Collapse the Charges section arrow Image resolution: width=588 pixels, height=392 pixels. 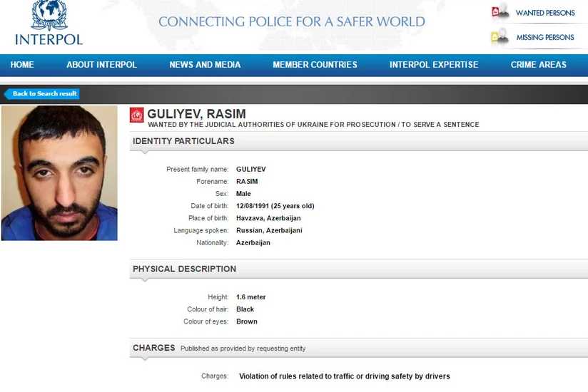pyautogui.click(x=145, y=359)
